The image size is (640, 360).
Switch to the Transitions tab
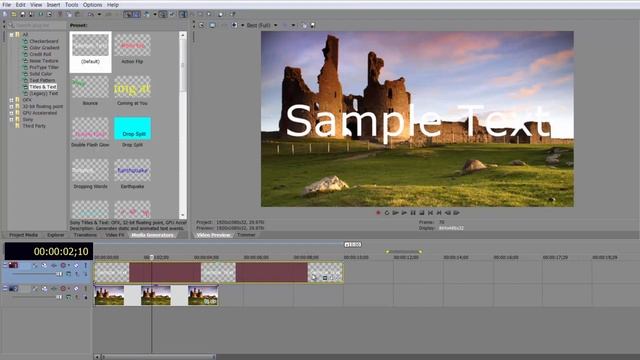pos(85,235)
